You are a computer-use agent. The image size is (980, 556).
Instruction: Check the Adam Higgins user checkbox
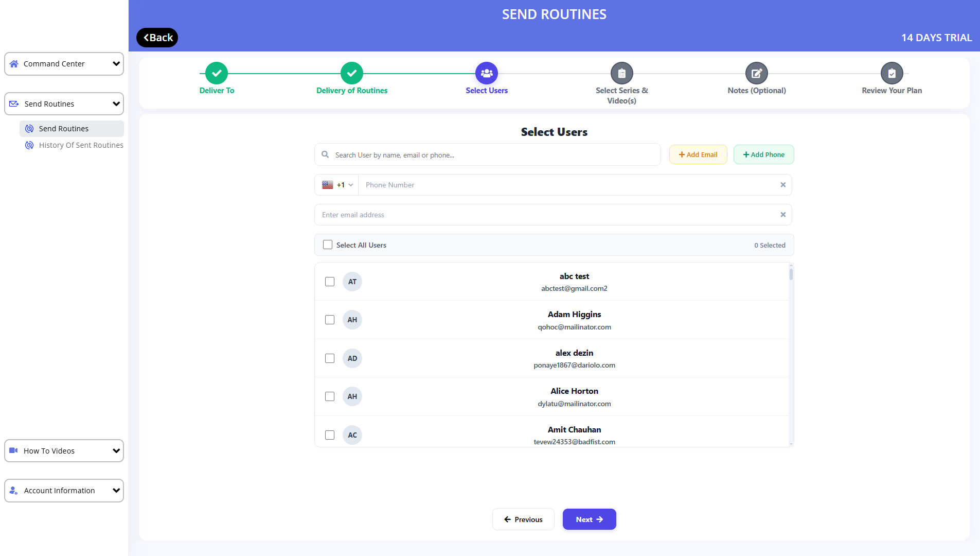click(330, 320)
